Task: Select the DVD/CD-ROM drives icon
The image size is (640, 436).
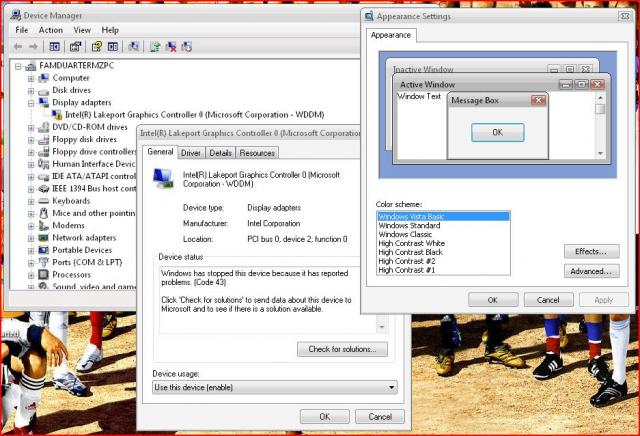Action: tap(43, 127)
